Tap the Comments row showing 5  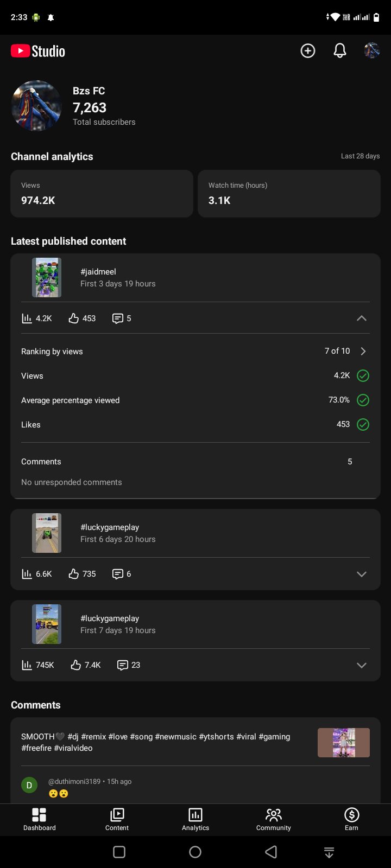[195, 462]
